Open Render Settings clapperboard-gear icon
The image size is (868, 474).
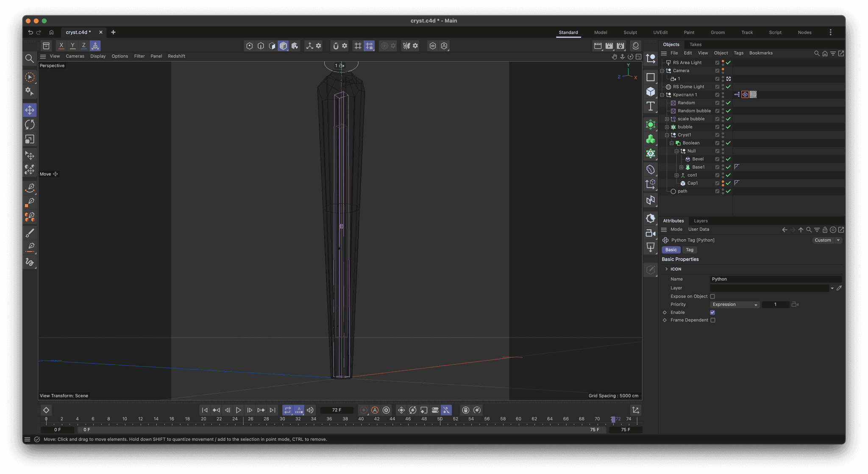pyautogui.click(x=620, y=46)
